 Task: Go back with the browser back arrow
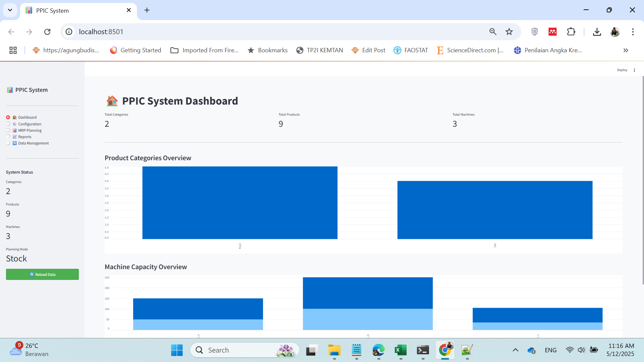[x=11, y=32]
